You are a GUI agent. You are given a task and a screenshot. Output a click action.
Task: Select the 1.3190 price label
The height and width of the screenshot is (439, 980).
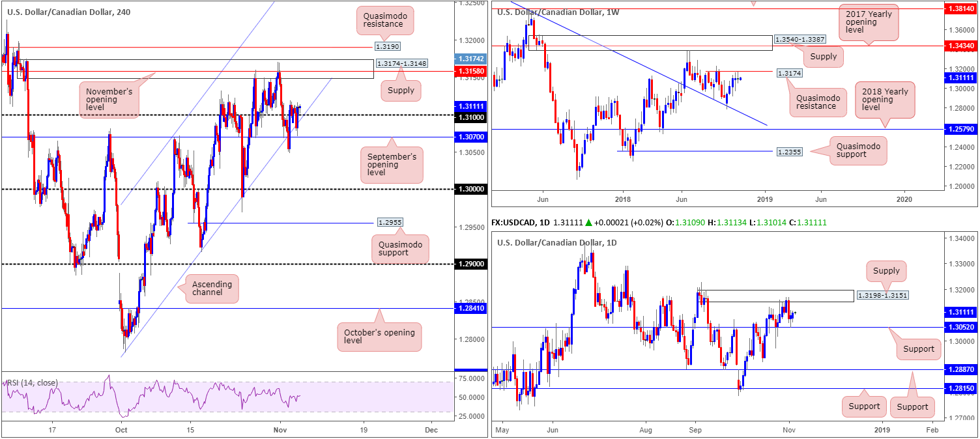[x=387, y=47]
